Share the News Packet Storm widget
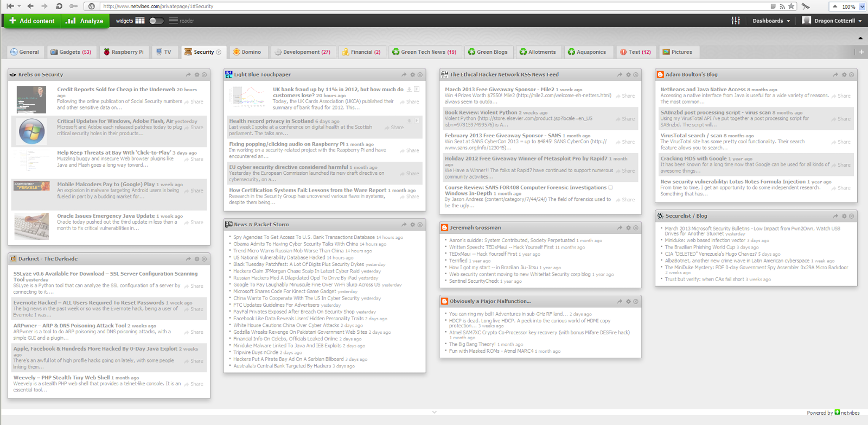The height and width of the screenshot is (425, 868). [404, 225]
